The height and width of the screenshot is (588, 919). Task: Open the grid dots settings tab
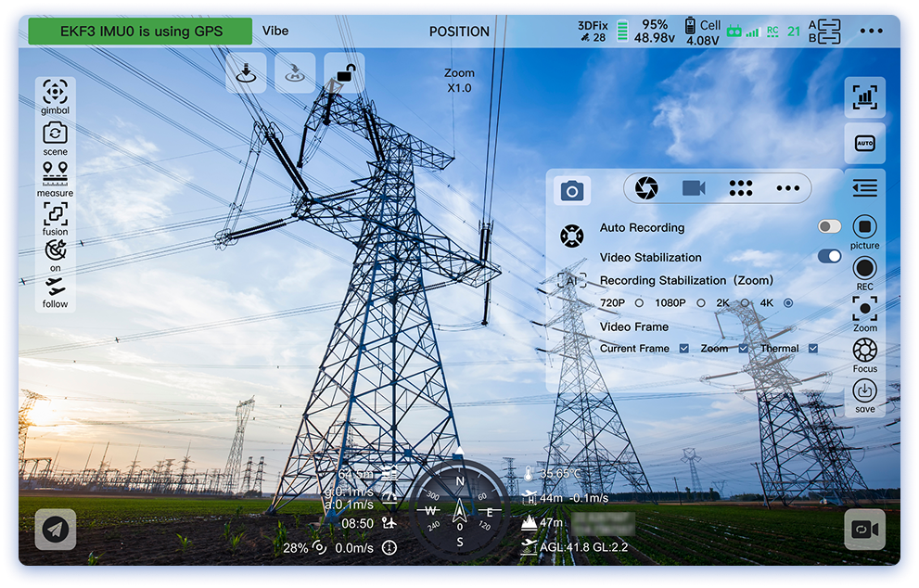(x=740, y=188)
